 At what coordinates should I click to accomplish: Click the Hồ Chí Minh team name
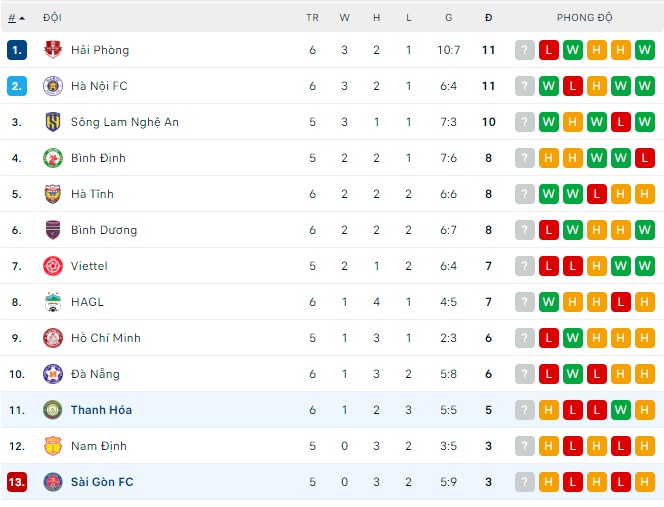click(106, 338)
